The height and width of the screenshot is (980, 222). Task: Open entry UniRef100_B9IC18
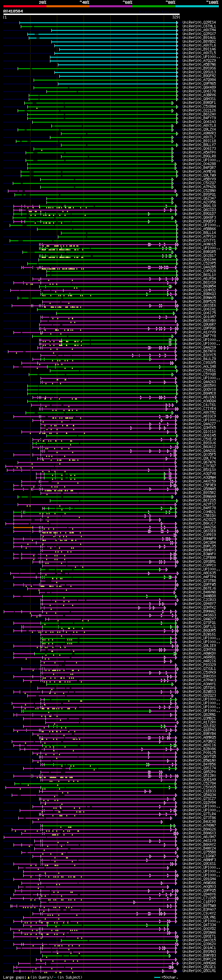point(199,141)
